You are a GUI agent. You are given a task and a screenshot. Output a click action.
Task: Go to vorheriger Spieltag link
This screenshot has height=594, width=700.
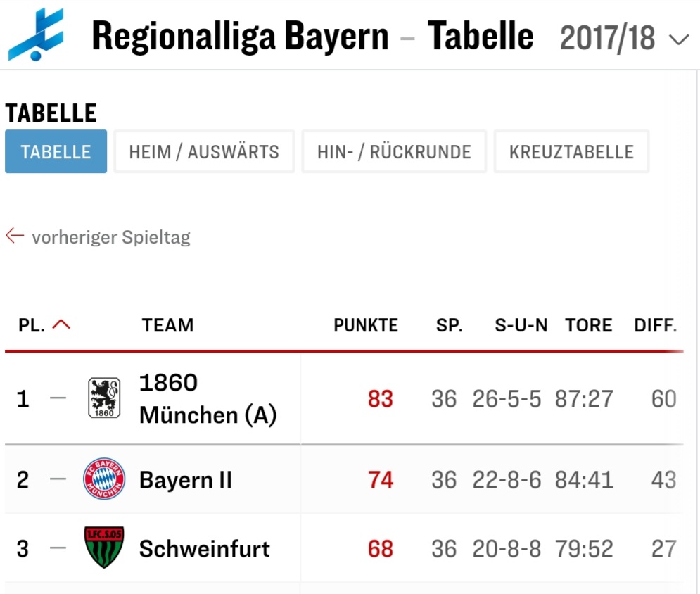click(110, 237)
